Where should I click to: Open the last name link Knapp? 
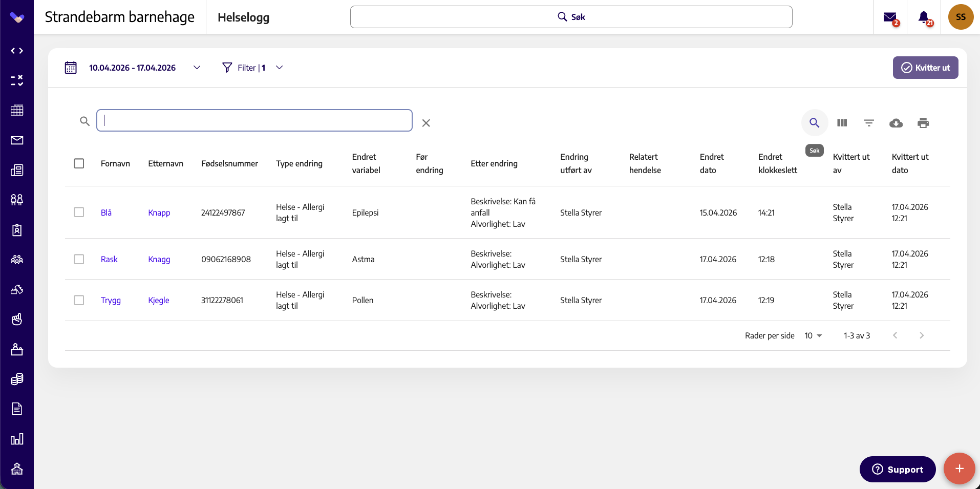click(x=159, y=212)
